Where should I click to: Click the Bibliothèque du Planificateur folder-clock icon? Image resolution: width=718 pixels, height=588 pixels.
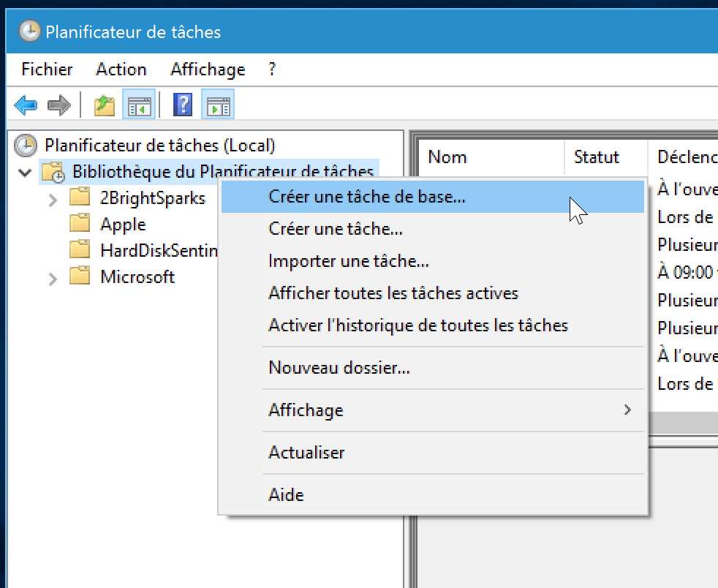click(x=53, y=172)
